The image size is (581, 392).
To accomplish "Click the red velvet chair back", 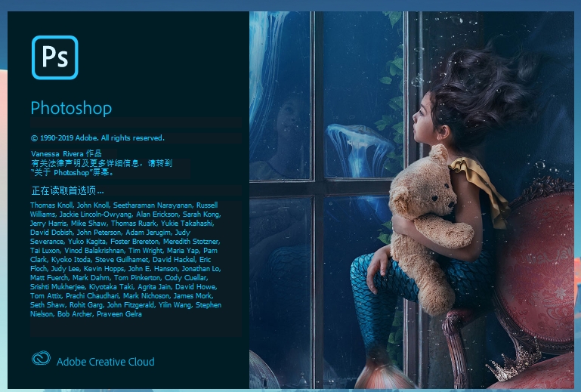I will [x=541, y=267].
